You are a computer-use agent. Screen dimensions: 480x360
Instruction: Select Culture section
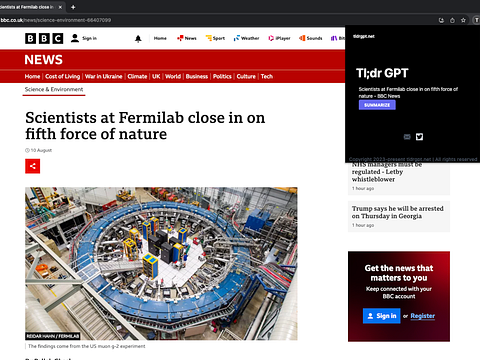coord(246,76)
